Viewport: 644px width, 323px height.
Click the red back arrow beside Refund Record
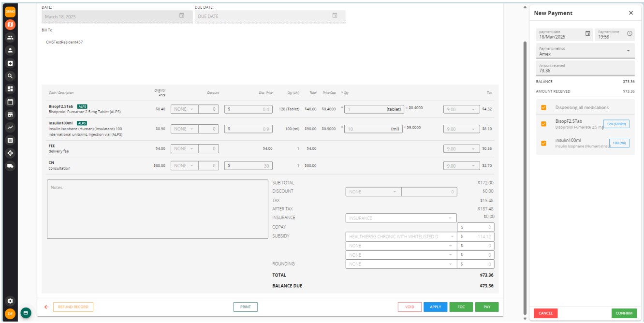tap(46, 307)
